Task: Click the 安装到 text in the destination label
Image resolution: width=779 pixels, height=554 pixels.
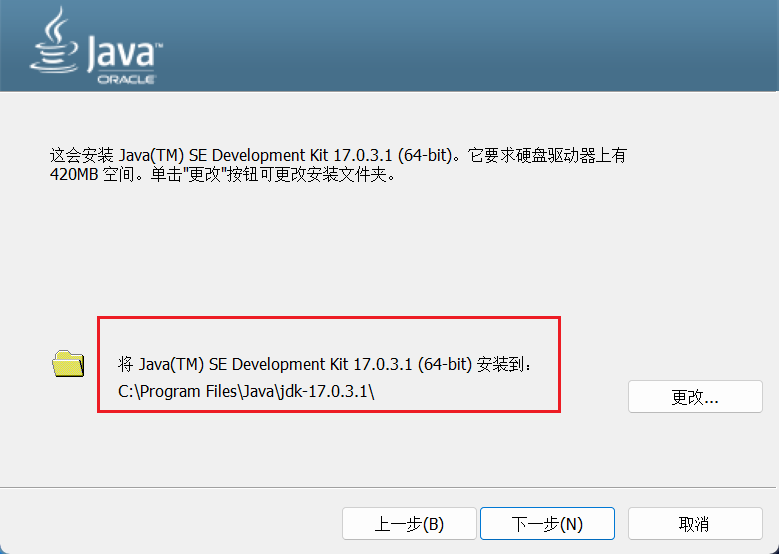Action: [500, 364]
